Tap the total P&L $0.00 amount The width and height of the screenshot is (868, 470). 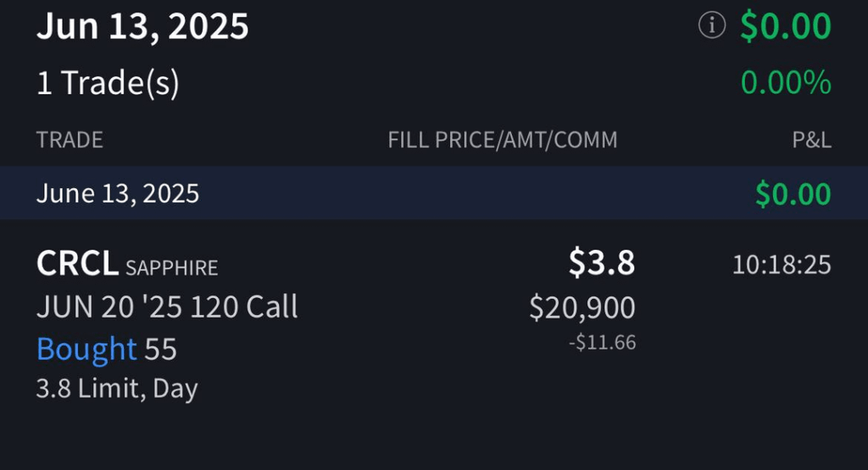[786, 26]
